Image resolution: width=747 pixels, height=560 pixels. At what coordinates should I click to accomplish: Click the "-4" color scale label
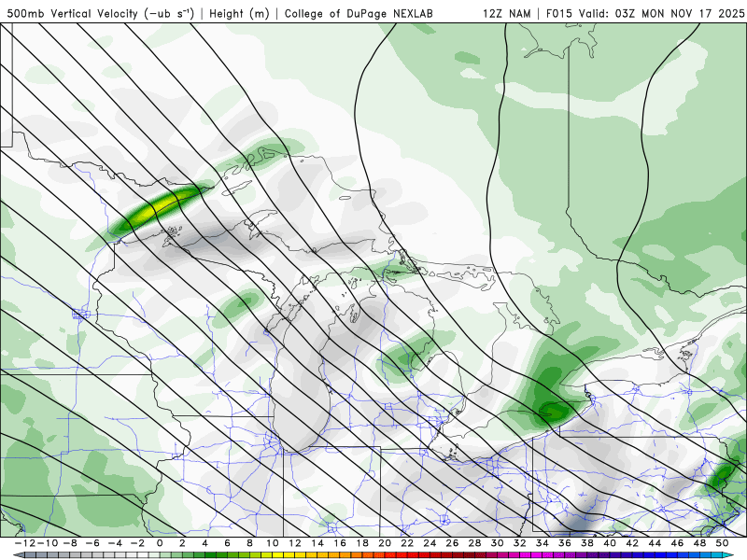coord(115,543)
